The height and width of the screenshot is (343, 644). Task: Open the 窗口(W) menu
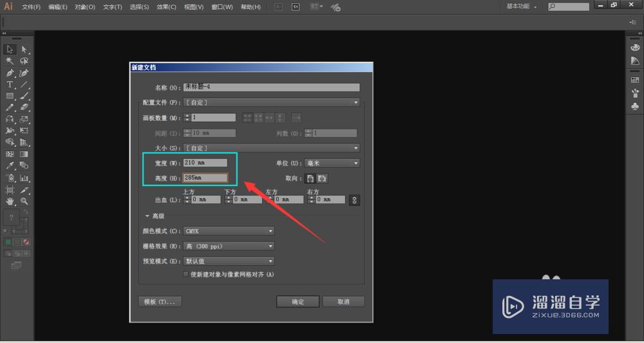coord(222,7)
